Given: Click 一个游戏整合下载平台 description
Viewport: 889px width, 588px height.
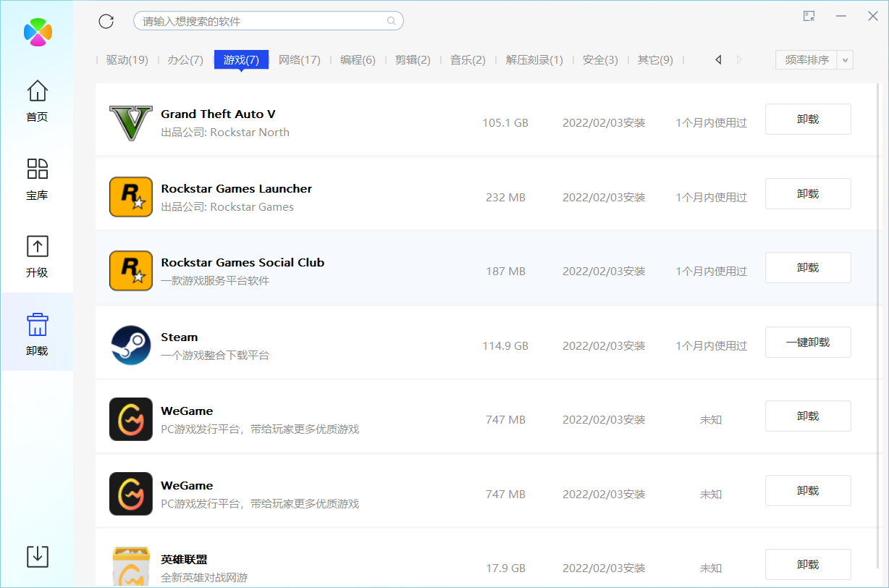Looking at the screenshot, I should (x=215, y=356).
